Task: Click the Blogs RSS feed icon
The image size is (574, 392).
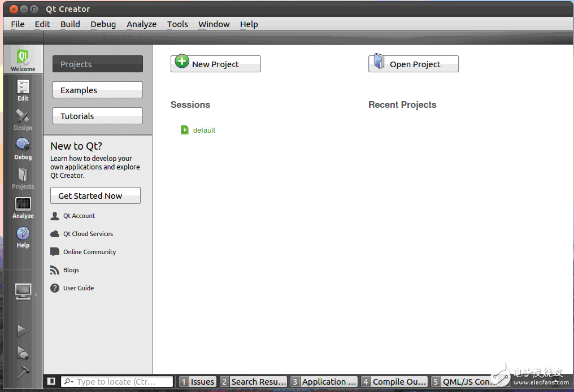Action: (x=55, y=270)
